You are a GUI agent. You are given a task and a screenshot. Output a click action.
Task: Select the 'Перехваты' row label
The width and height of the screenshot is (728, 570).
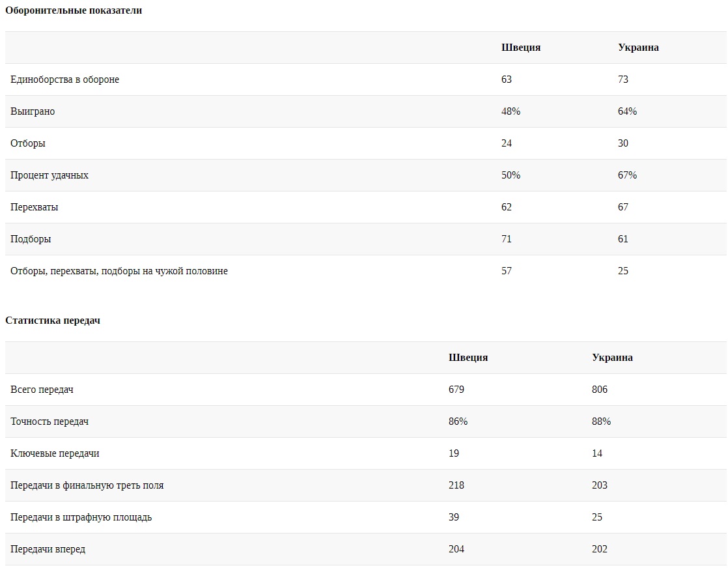click(35, 207)
